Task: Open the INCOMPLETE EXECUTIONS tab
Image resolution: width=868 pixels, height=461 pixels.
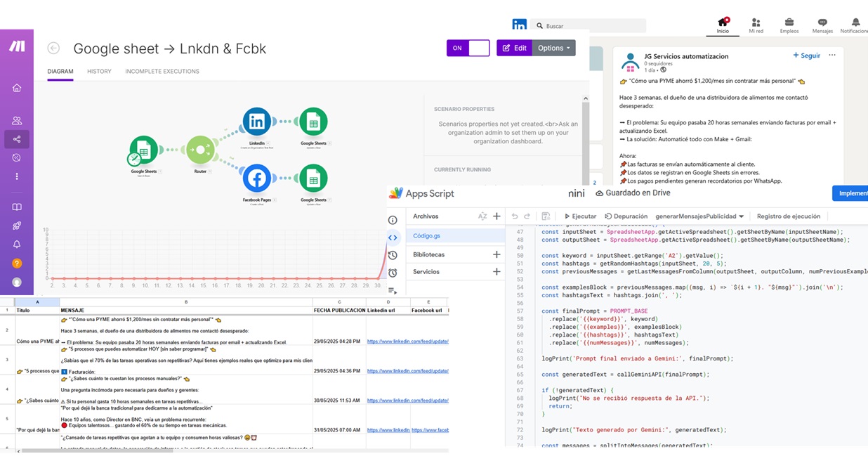Action: coord(162,72)
